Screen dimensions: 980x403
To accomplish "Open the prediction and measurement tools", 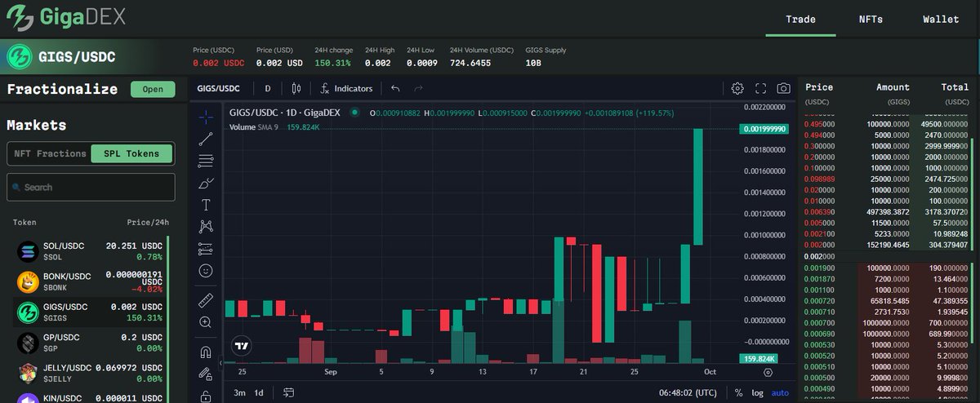I will click(x=206, y=249).
